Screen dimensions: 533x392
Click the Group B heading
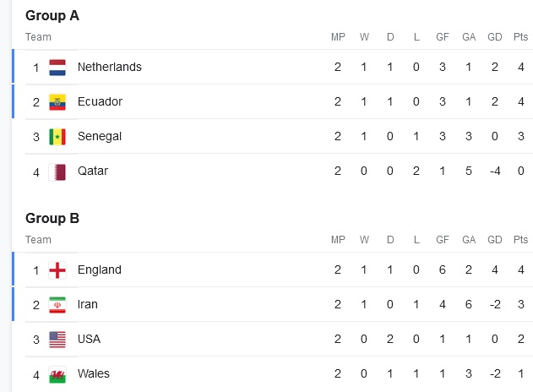pyautogui.click(x=52, y=218)
